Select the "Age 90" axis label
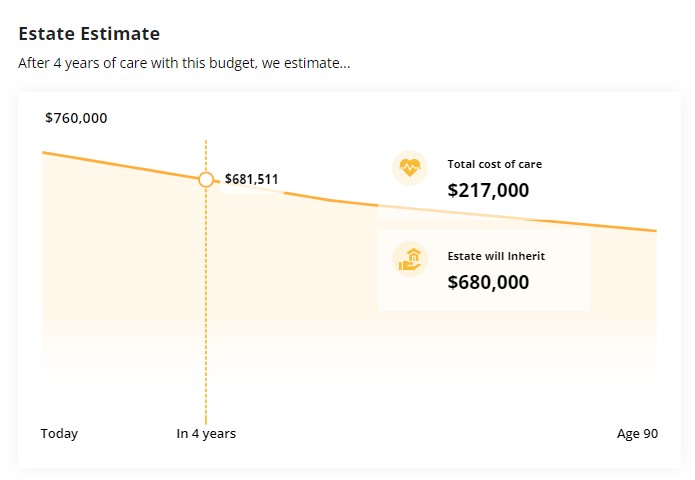Screen dimensions: 695x480 pos(637,434)
